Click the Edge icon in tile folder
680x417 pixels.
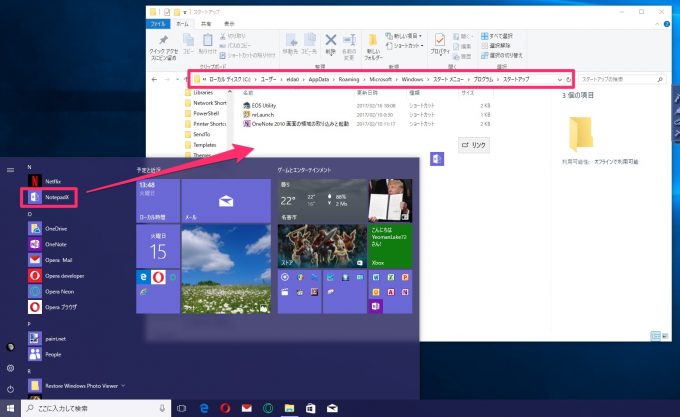tap(144, 277)
